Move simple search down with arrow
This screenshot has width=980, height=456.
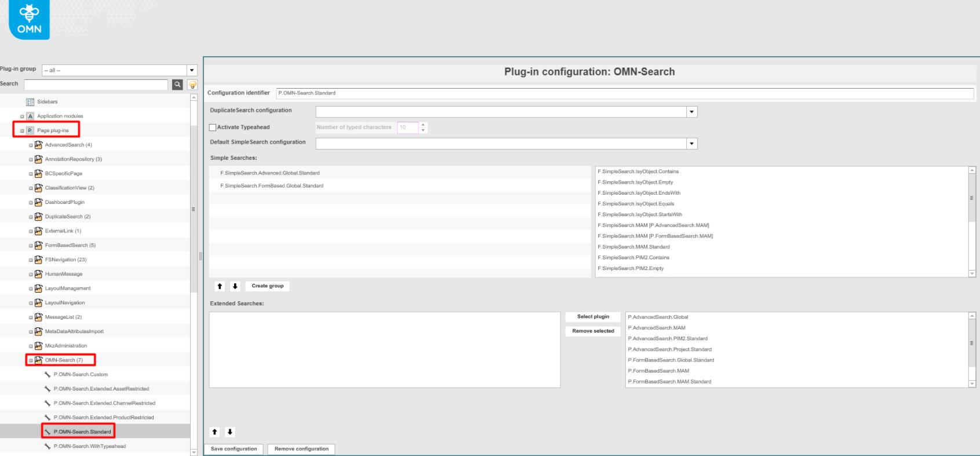coord(235,286)
